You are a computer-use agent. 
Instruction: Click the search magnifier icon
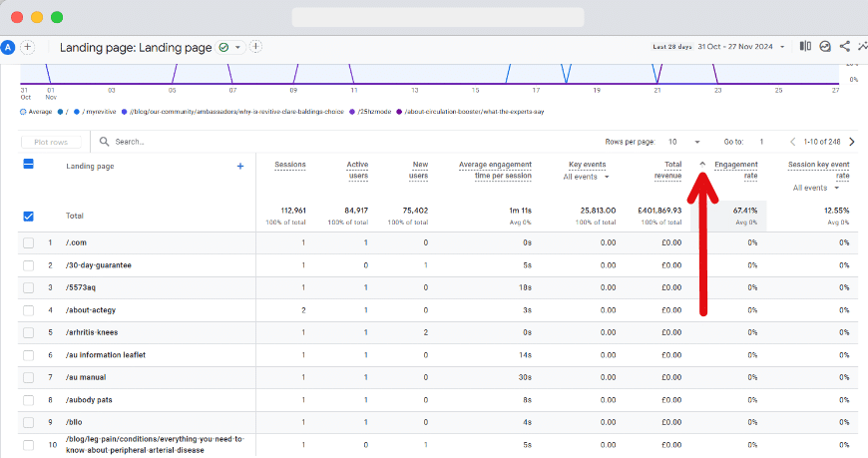click(104, 142)
